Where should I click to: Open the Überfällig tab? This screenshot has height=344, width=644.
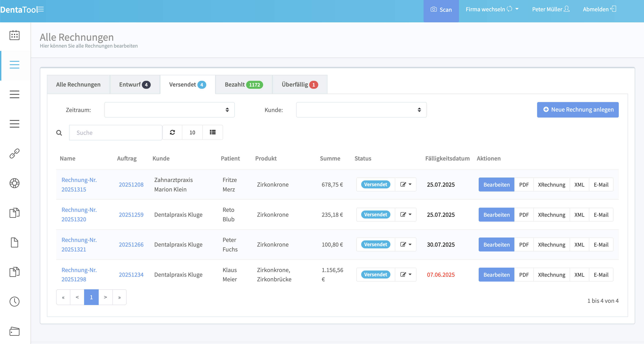click(x=299, y=85)
